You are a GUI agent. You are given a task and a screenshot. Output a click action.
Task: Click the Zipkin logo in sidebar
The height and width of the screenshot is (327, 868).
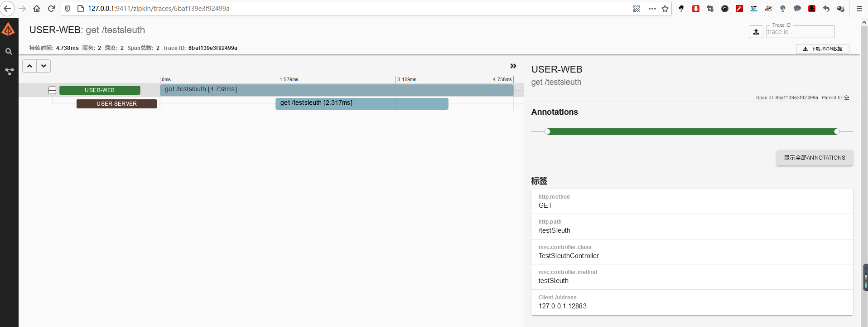tap(9, 30)
